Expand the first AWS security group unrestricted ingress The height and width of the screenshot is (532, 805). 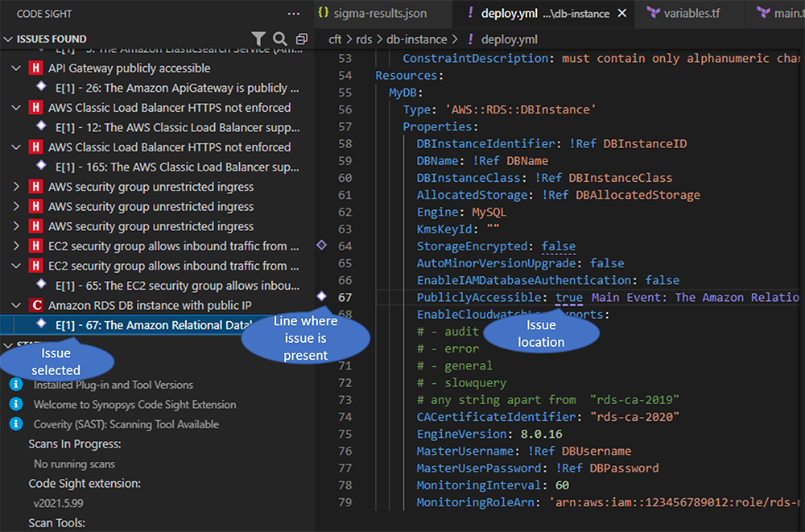click(x=17, y=187)
